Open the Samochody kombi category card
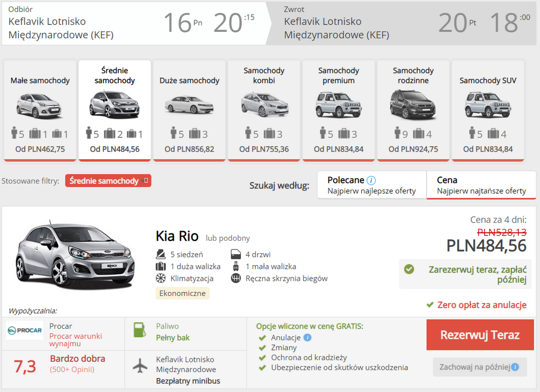Viewport: 540px width, 392px height. pyautogui.click(x=264, y=110)
